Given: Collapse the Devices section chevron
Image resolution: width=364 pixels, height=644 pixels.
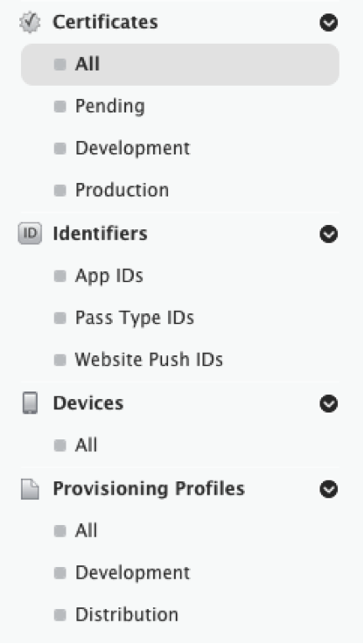Looking at the screenshot, I should click(x=329, y=403).
